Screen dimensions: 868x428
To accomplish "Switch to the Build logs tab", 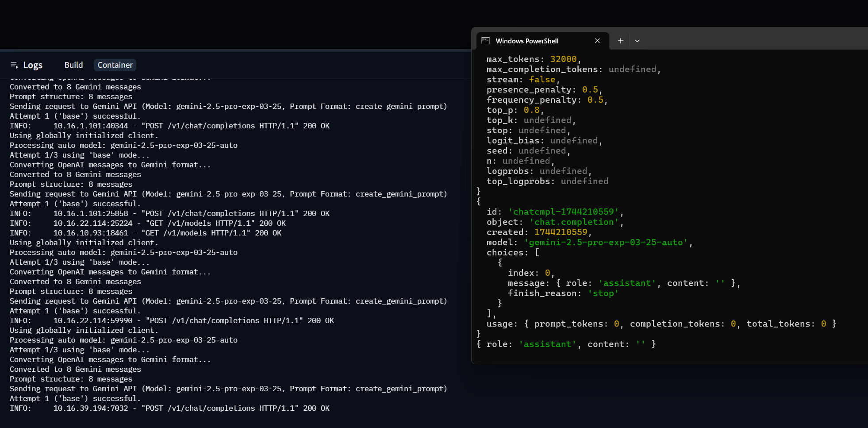I will pyautogui.click(x=73, y=65).
